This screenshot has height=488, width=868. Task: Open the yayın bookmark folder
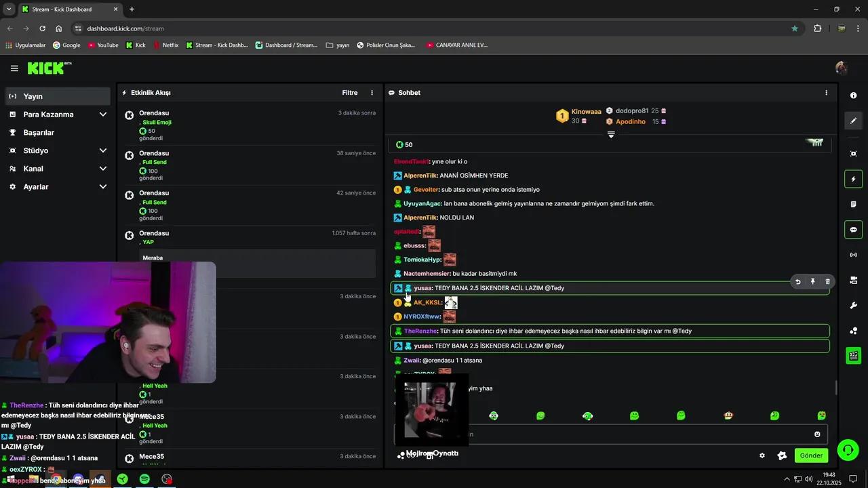[338, 45]
